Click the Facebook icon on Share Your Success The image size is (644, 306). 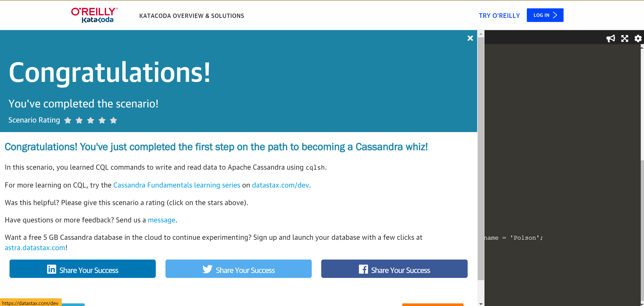click(x=363, y=269)
